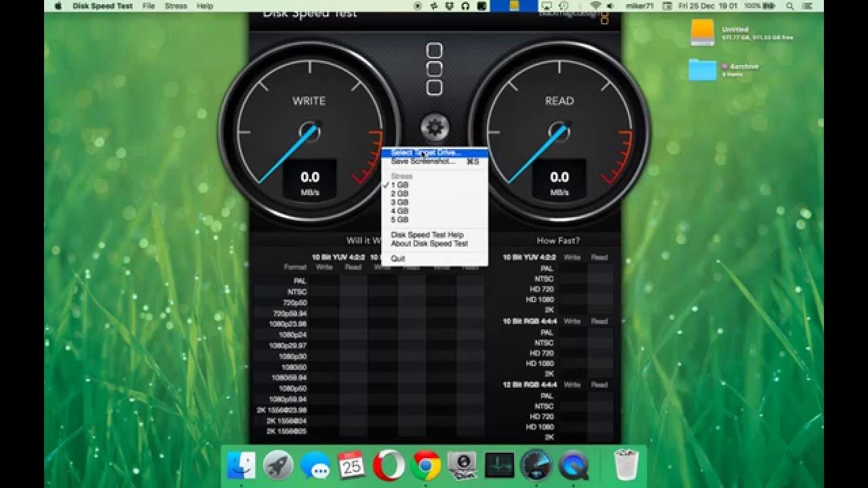Click the 1080p24 format row
868x488 pixels.
(x=370, y=335)
